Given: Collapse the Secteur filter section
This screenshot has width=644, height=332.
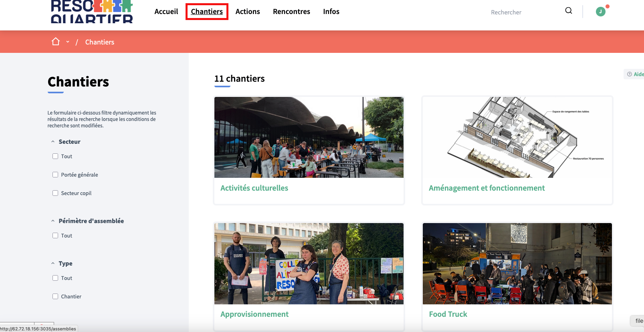Looking at the screenshot, I should coord(53,142).
